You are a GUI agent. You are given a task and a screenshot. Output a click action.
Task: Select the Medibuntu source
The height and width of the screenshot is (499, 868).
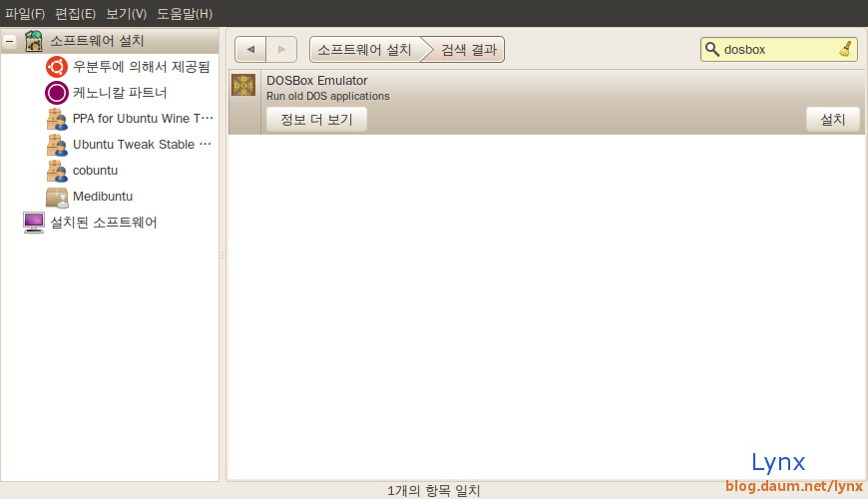[x=103, y=197]
